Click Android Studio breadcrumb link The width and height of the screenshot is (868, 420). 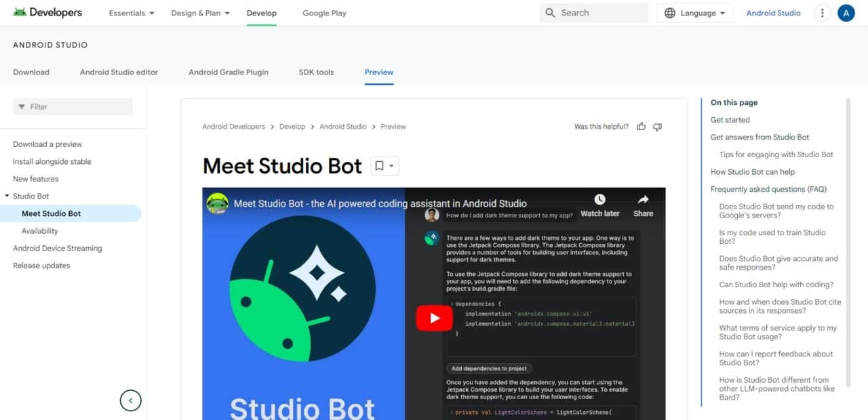point(343,127)
